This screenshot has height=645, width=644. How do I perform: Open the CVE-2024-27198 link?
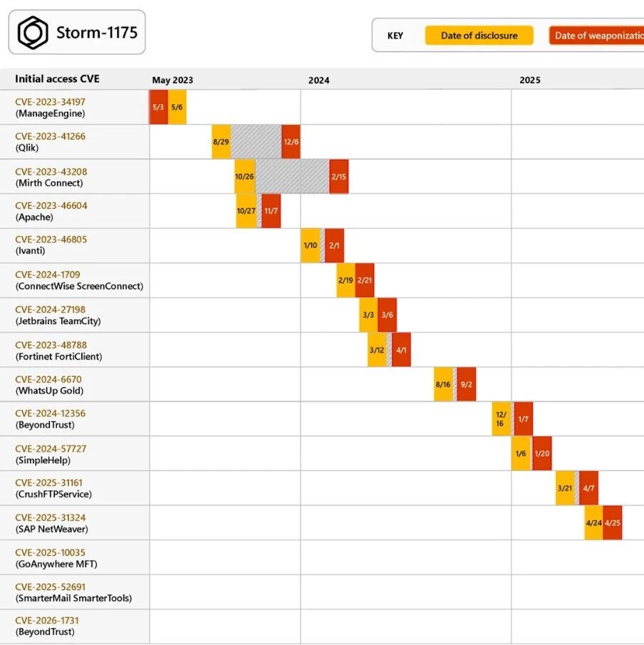point(50,309)
